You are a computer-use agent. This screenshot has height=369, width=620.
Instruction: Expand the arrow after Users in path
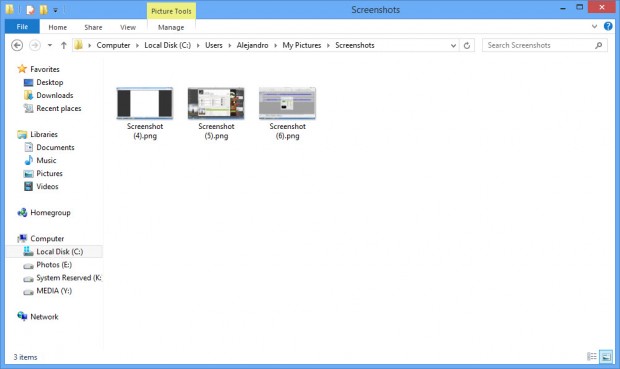coord(230,45)
